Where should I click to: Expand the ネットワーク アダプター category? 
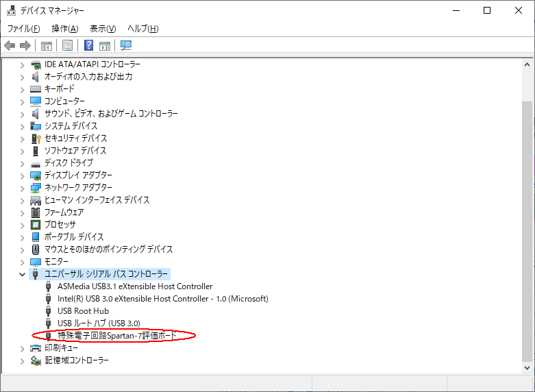[22, 188]
